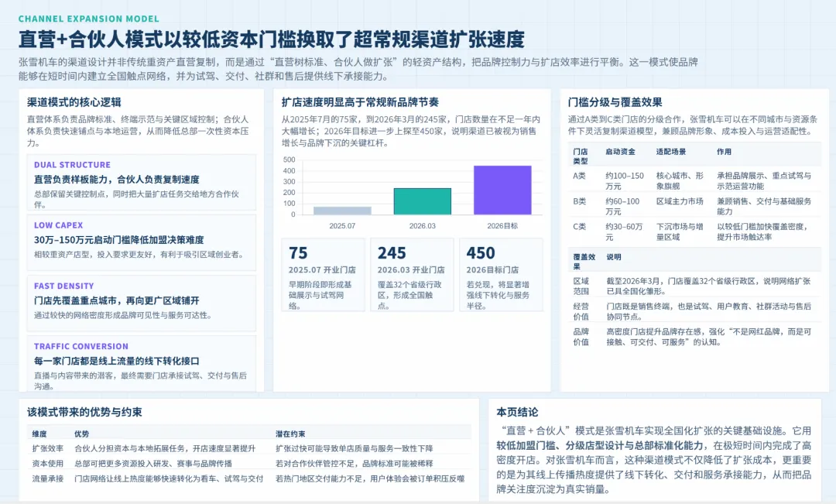Select the 450 目标门店 stat card
Image resolution: width=836 pixels, height=504 pixels.
(x=501, y=271)
